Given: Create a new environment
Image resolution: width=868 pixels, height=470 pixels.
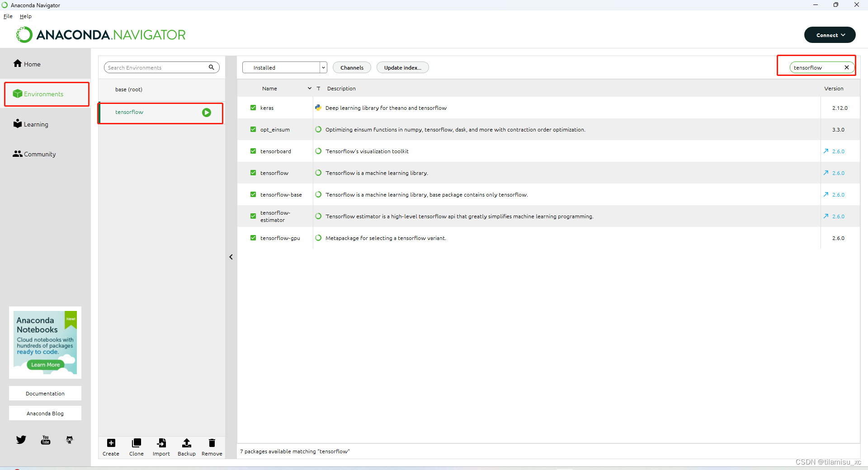Looking at the screenshot, I should [x=111, y=447].
